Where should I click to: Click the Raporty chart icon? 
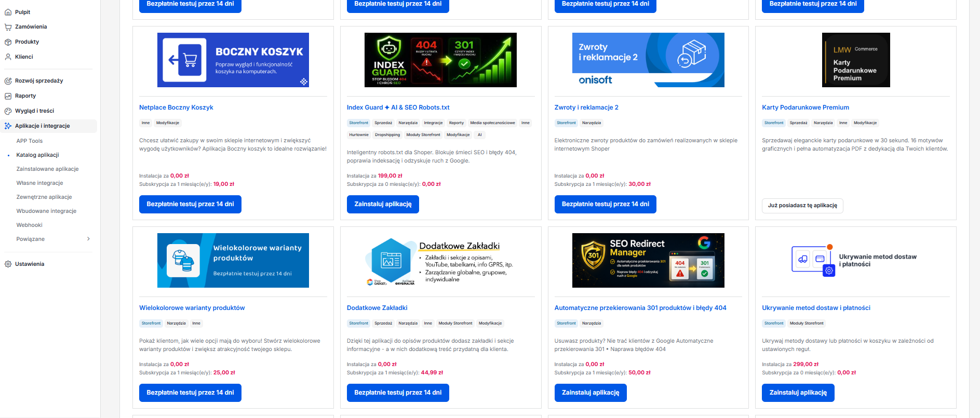(x=8, y=96)
